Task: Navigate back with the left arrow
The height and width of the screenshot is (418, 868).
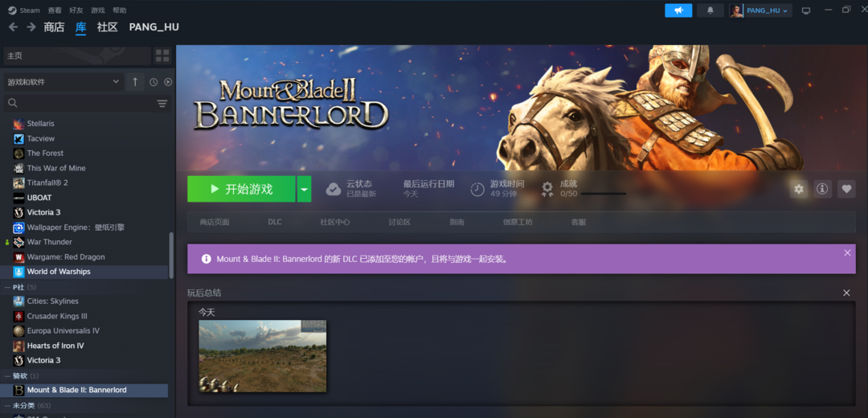Action: 13,27
